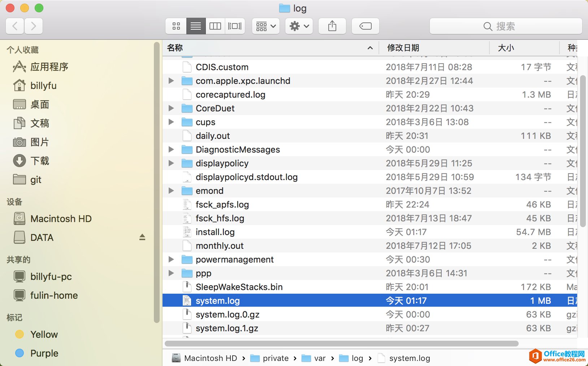588x366 pixels.
Task: Go forward to the next folder
Action: [34, 26]
